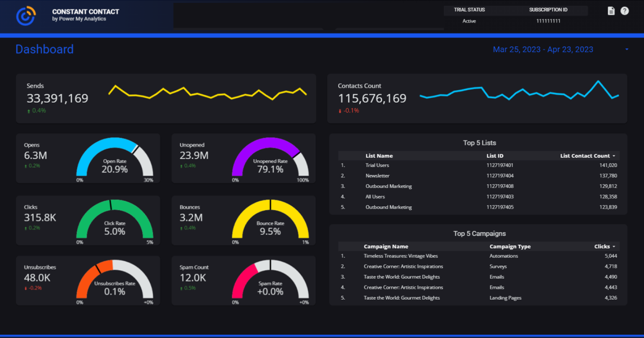Click the Bounce Rate yellow gauge
This screenshot has height=338, width=644.
(270, 219)
